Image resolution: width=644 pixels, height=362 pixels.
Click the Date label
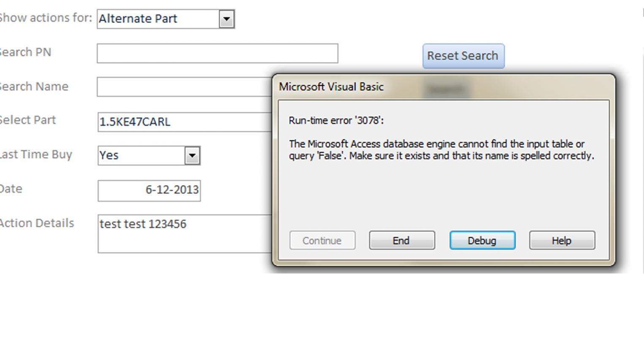click(x=11, y=189)
